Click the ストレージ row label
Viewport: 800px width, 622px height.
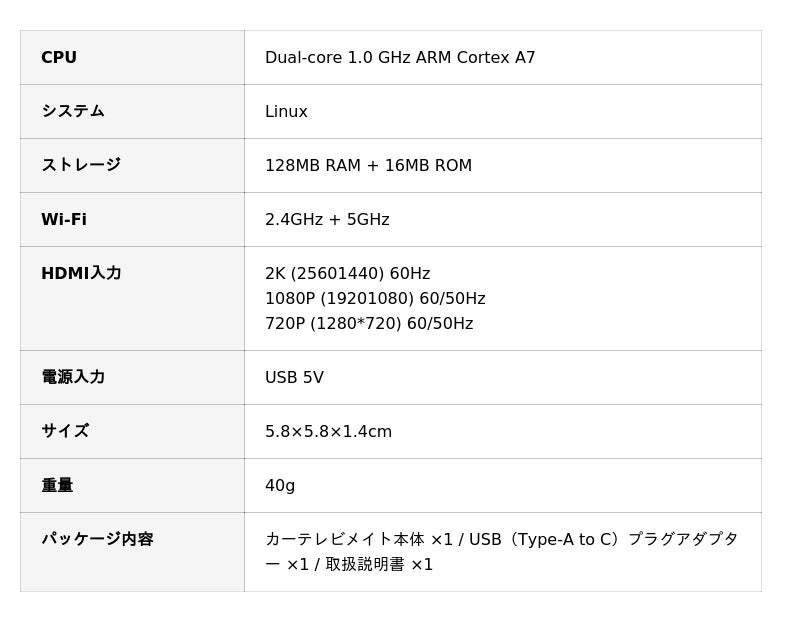click(81, 165)
